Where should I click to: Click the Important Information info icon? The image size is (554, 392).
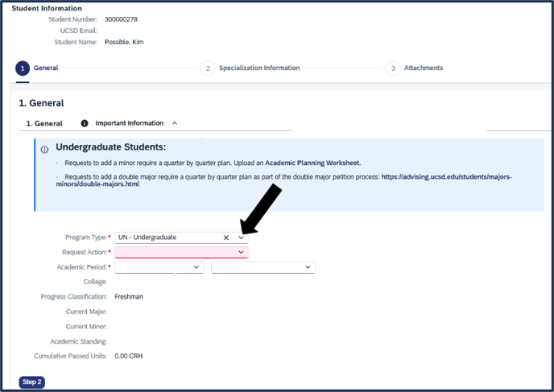pyautogui.click(x=85, y=123)
